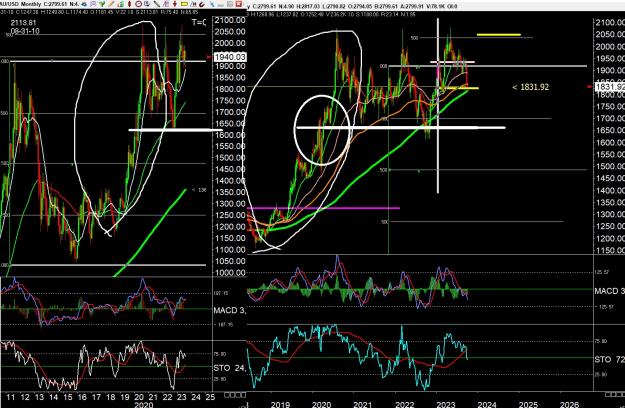
Task: Click the 2020 label on the right time axis
Action: (x=321, y=404)
